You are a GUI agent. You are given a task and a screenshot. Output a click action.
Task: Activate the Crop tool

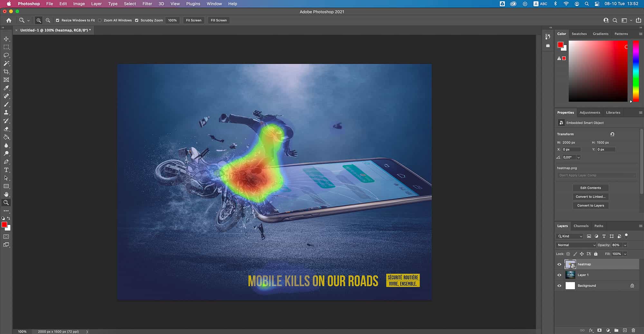pyautogui.click(x=6, y=72)
